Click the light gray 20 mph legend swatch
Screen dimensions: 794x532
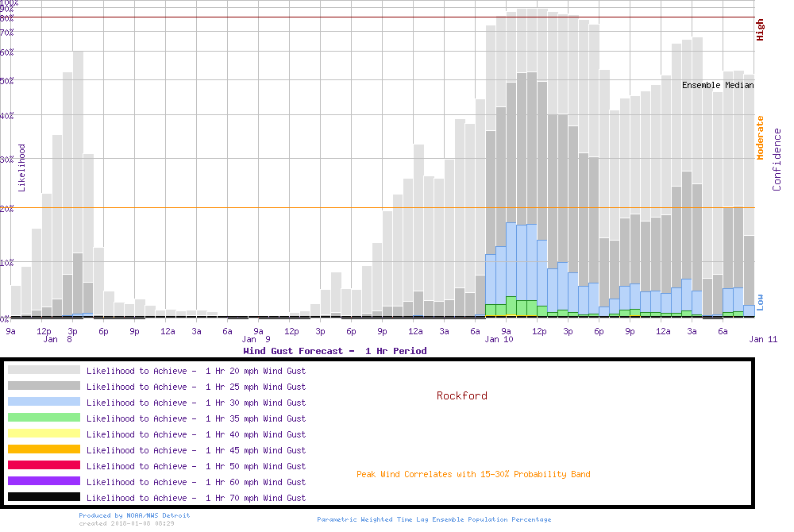click(x=44, y=370)
